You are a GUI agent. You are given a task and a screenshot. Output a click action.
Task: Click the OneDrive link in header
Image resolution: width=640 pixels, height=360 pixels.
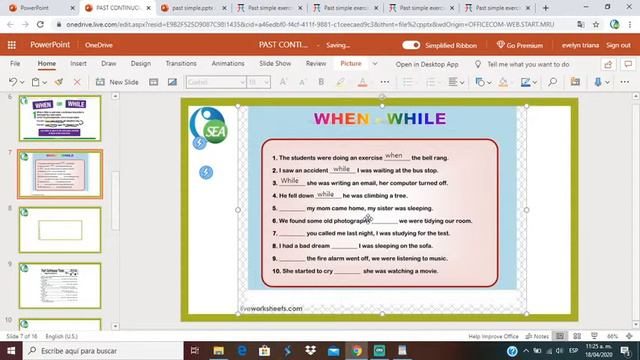(x=99, y=45)
